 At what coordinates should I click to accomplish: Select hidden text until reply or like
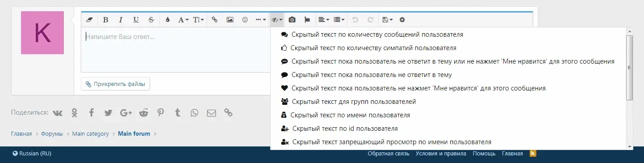point(448,61)
